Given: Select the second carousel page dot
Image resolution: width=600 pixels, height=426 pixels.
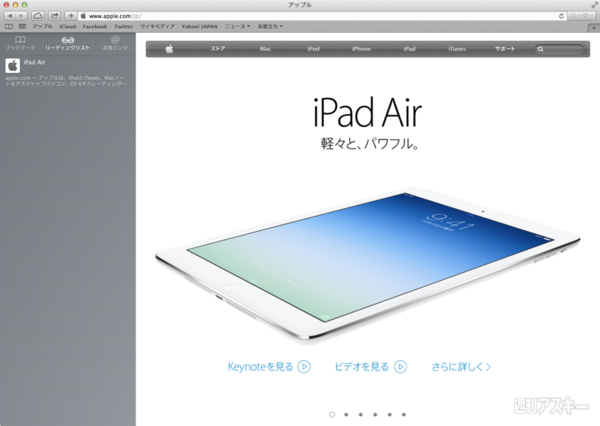Looking at the screenshot, I should pyautogui.click(x=346, y=415).
